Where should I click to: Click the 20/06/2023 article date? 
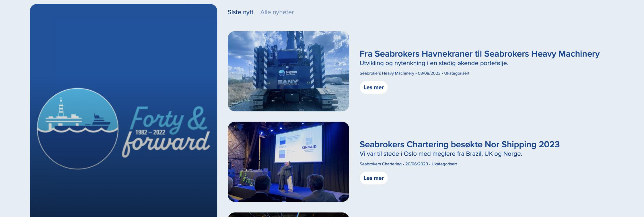point(416,164)
